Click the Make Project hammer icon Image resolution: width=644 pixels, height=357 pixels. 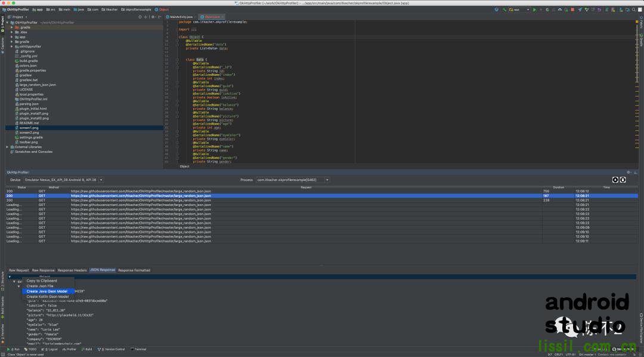click(504, 10)
